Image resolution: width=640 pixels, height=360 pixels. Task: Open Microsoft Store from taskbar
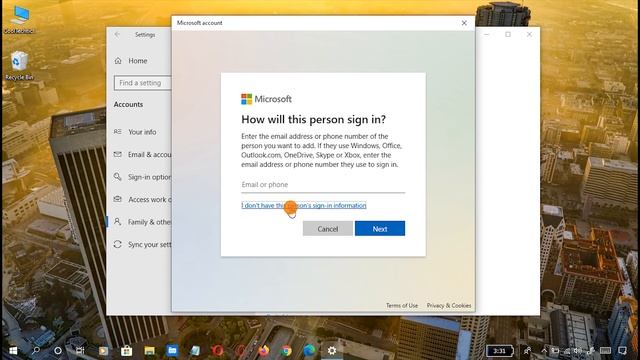[x=127, y=351]
